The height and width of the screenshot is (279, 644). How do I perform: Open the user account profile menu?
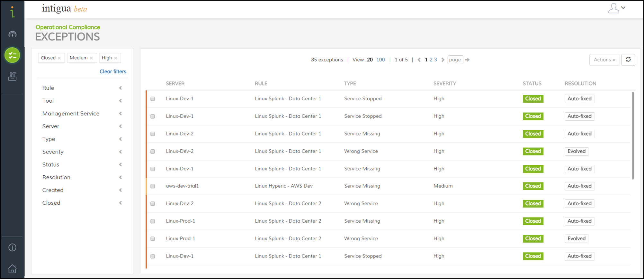pos(616,8)
